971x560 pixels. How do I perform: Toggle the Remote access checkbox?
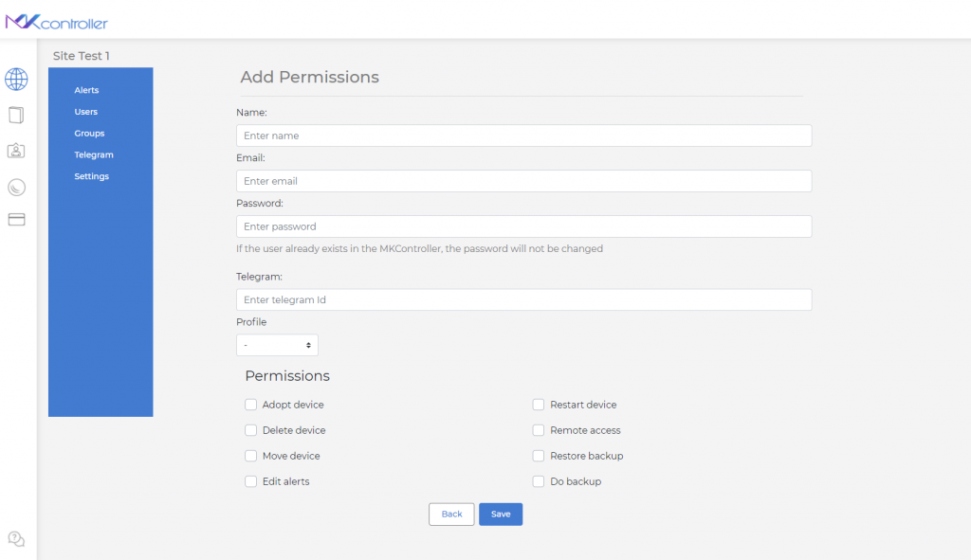tap(538, 430)
